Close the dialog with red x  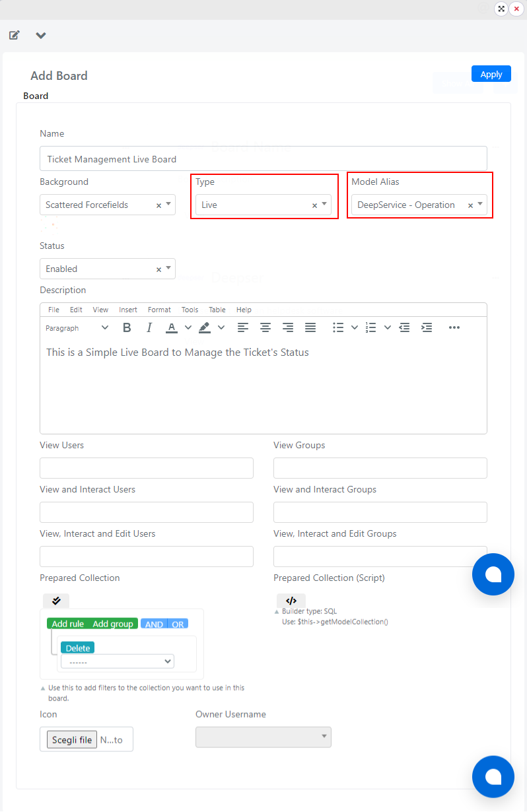[x=516, y=9]
